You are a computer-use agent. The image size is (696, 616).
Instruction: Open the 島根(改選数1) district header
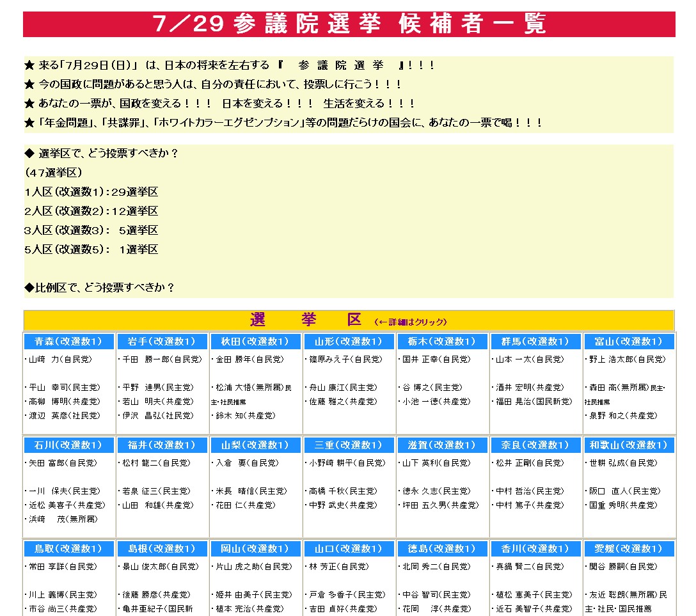click(x=162, y=549)
